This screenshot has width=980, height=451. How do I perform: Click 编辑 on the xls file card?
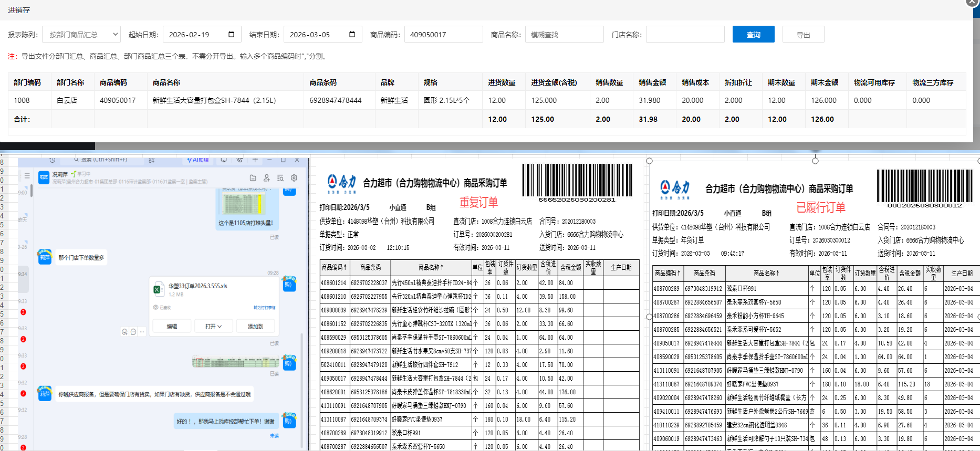coord(172,327)
